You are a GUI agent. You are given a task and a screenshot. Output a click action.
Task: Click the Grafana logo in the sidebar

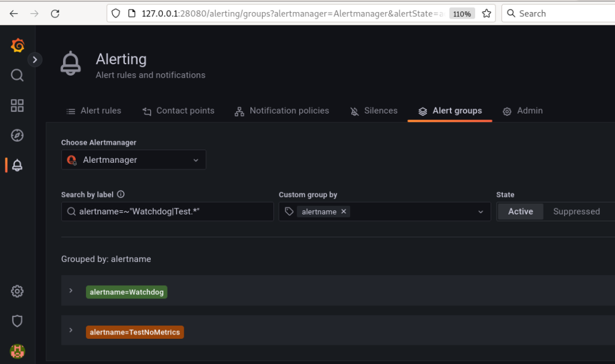coord(17,45)
